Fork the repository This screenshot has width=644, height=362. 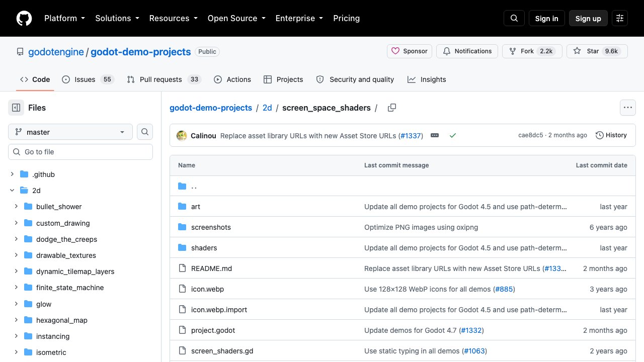(x=532, y=51)
